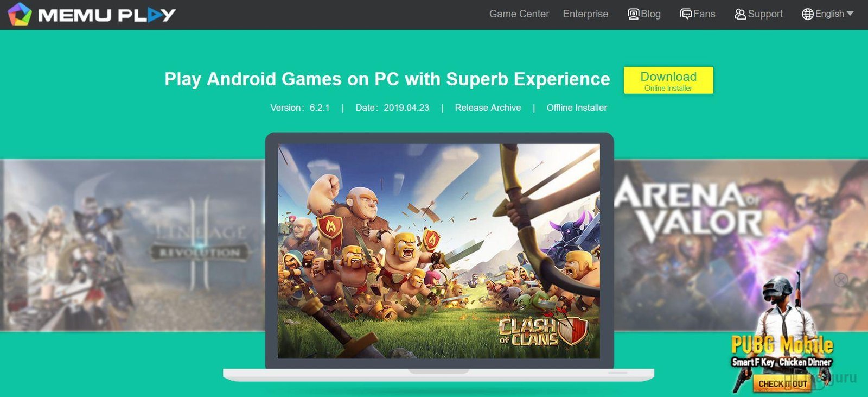Open the Enterprise menu item
The image size is (868, 397).
pyautogui.click(x=585, y=14)
